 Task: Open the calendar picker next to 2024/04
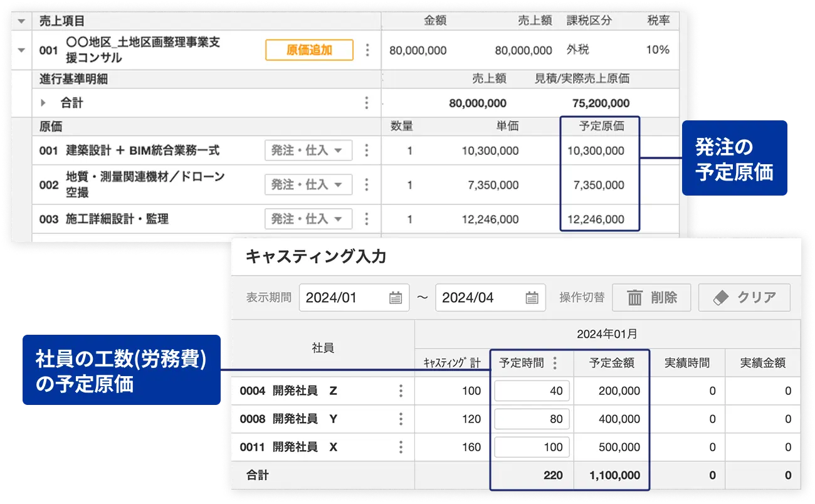coord(531,297)
